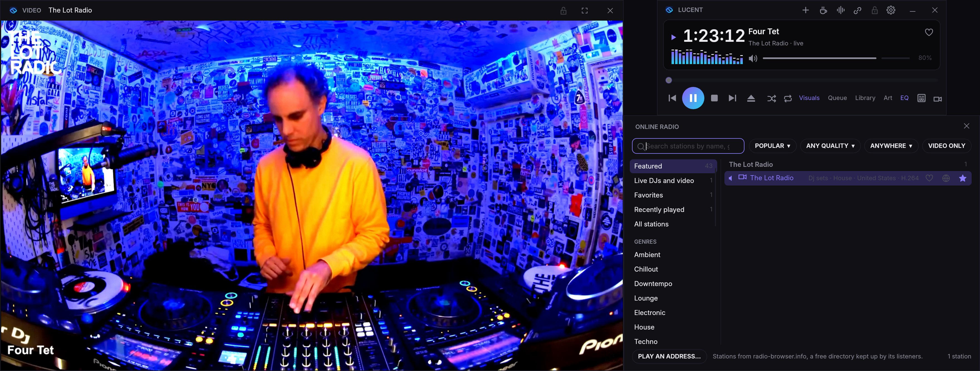Open the Queue tab

click(x=837, y=98)
